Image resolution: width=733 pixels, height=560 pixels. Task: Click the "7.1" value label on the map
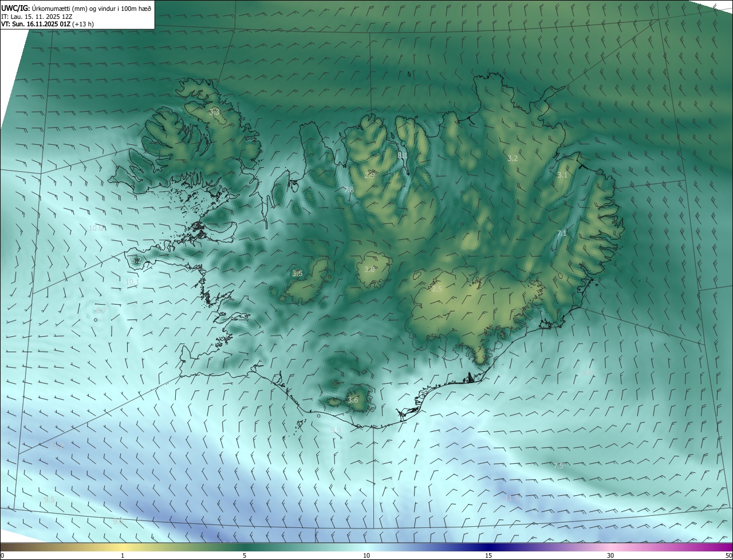[562, 233]
